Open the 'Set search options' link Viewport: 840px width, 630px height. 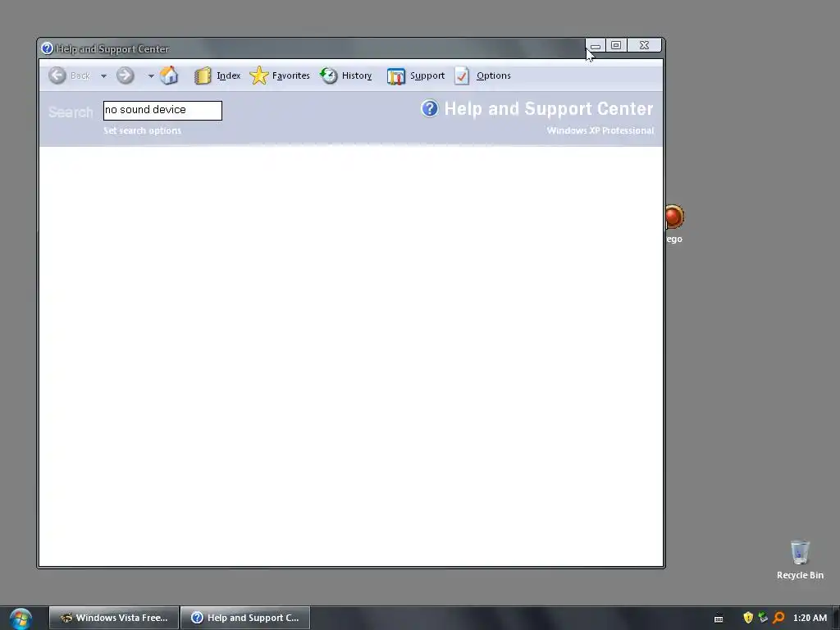point(143,130)
